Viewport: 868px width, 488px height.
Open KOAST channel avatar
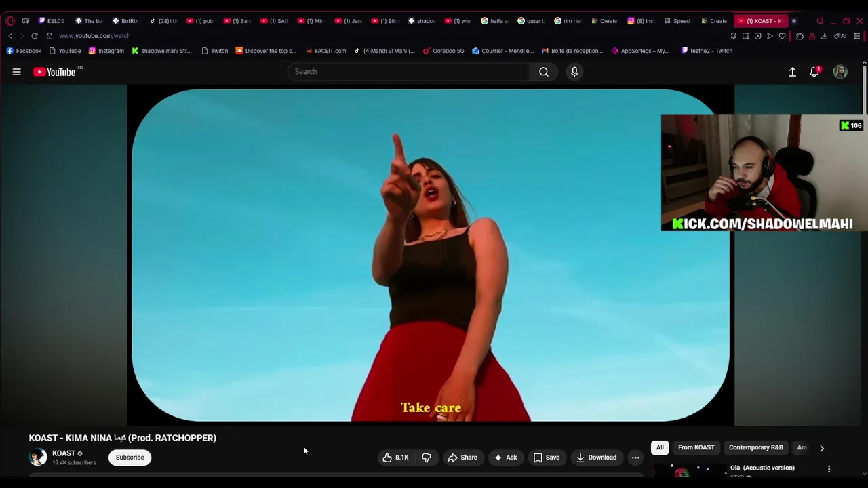[x=38, y=457]
